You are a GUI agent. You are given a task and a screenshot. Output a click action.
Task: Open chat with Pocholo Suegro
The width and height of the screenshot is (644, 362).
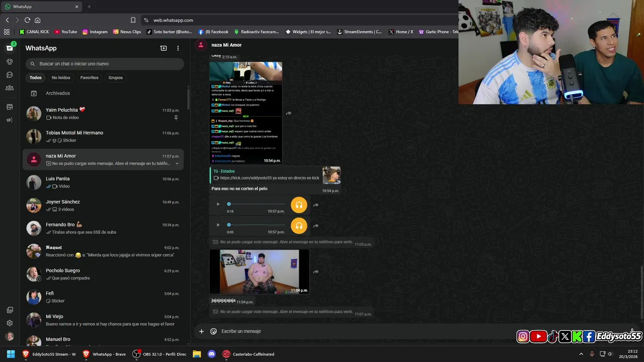click(x=103, y=275)
